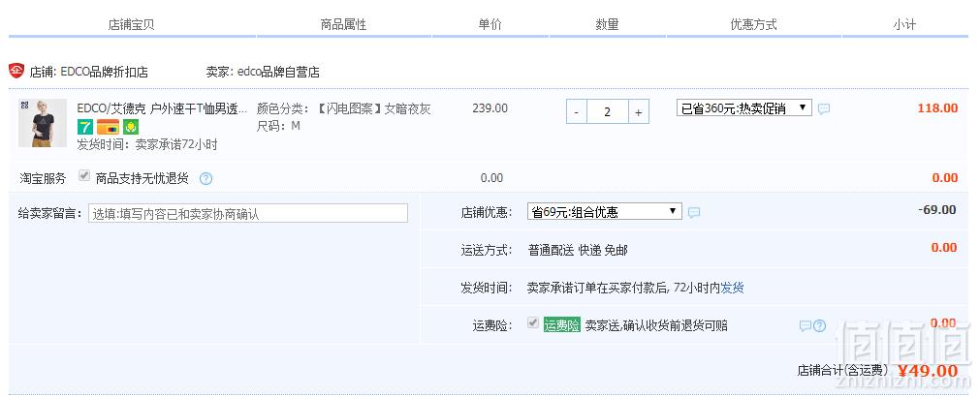Viewport: 980px width, 397px height.
Task: Click the 运送方式 label
Action: (x=486, y=251)
